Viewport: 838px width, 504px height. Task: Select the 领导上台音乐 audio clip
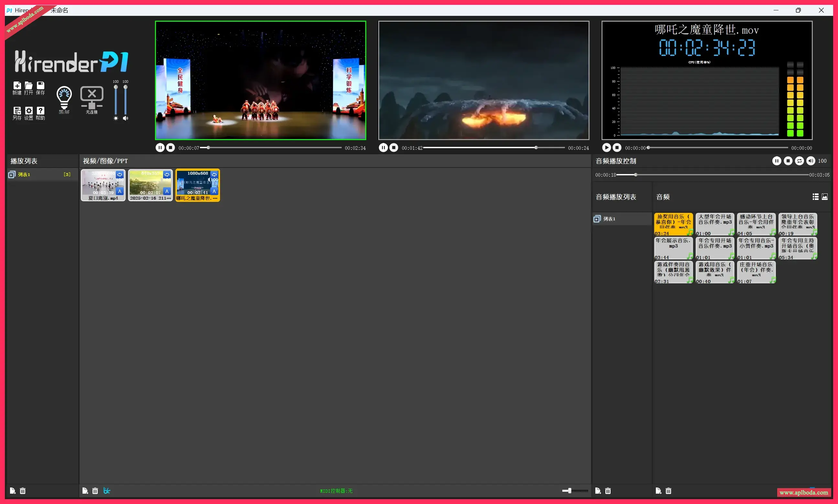click(798, 225)
